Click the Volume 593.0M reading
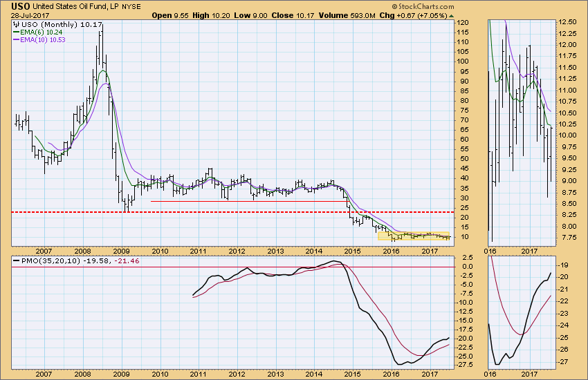 347,16
